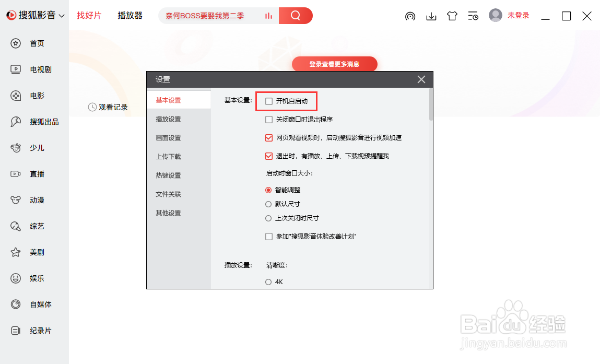Select 智能调整 window size radio
The image size is (600, 364).
tap(268, 190)
